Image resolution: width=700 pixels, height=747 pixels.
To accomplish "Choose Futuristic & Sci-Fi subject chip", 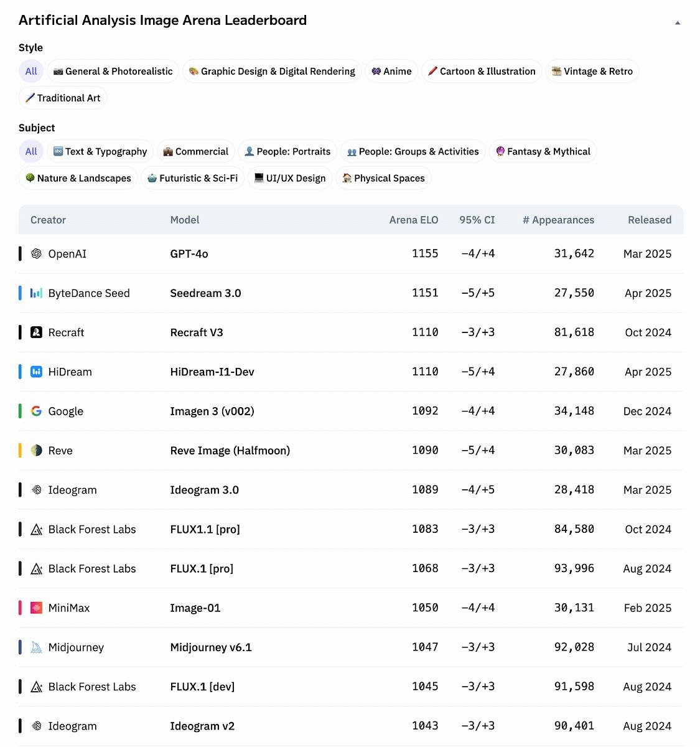I will (x=193, y=178).
